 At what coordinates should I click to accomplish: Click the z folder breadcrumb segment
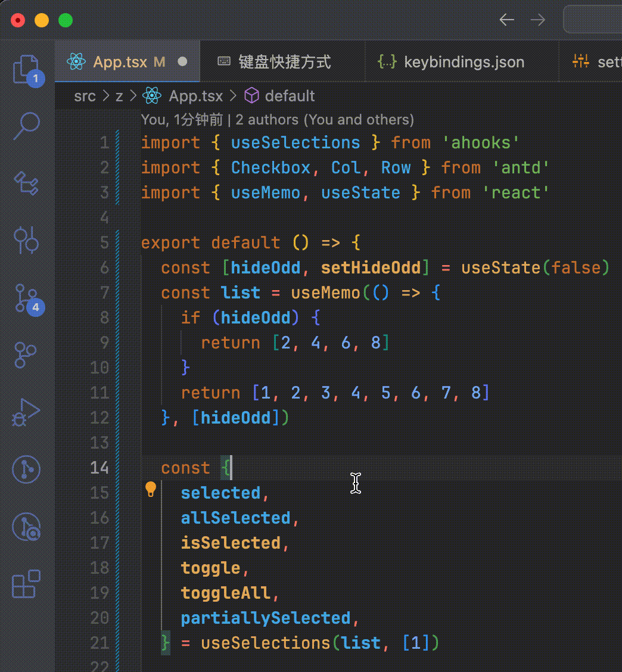(x=119, y=96)
